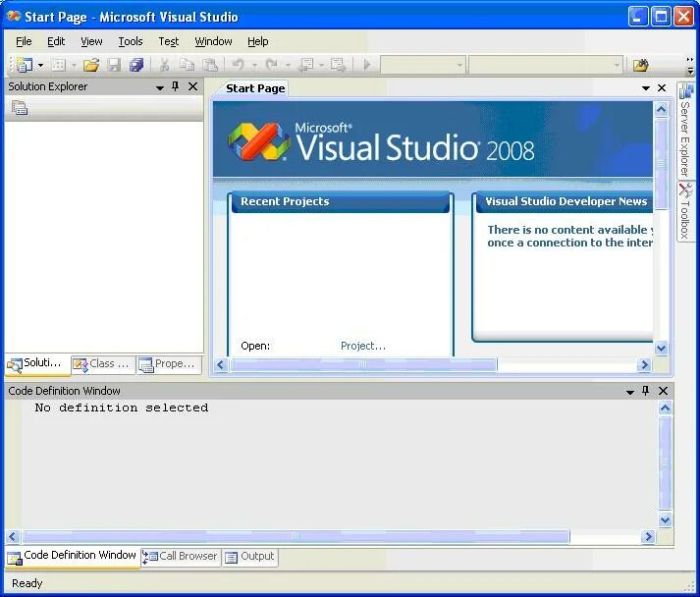
Task: Click the Ready status bar text
Action: pyautogui.click(x=27, y=583)
